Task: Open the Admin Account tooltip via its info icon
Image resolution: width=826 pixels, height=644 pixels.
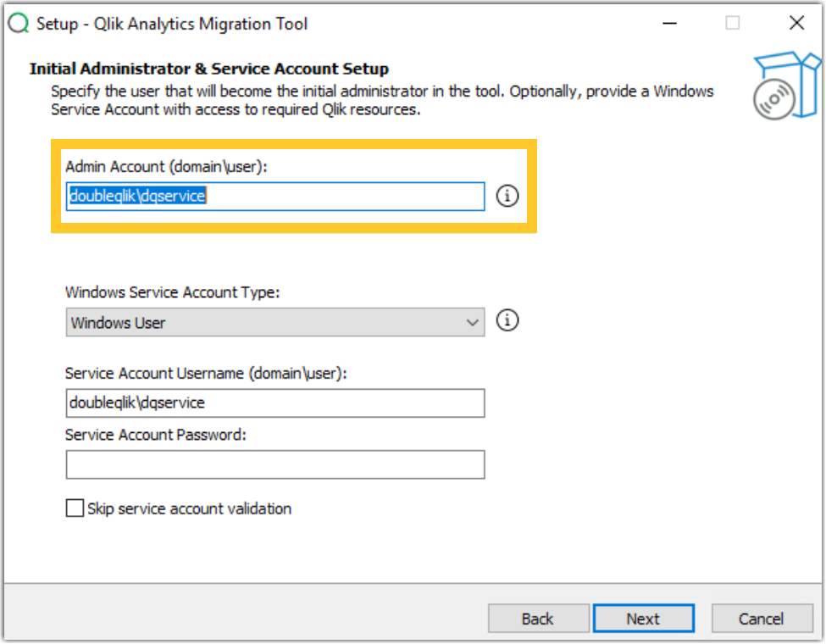Action: coord(507,196)
